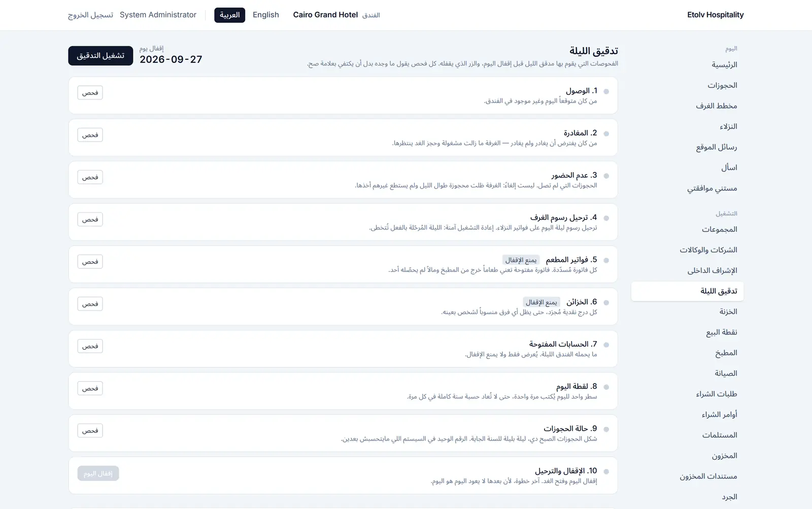The image size is (812, 509).
Task: Click فحص for the الوصول check
Action: coord(90,93)
